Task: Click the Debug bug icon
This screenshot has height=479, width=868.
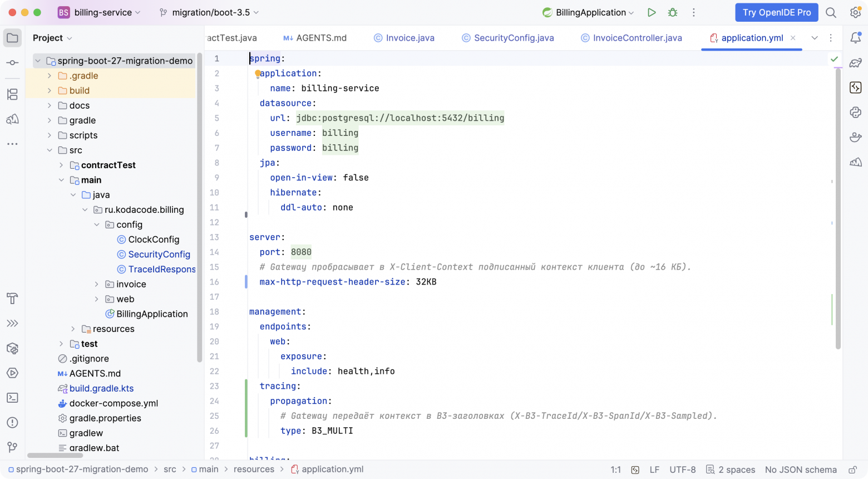Action: tap(673, 12)
